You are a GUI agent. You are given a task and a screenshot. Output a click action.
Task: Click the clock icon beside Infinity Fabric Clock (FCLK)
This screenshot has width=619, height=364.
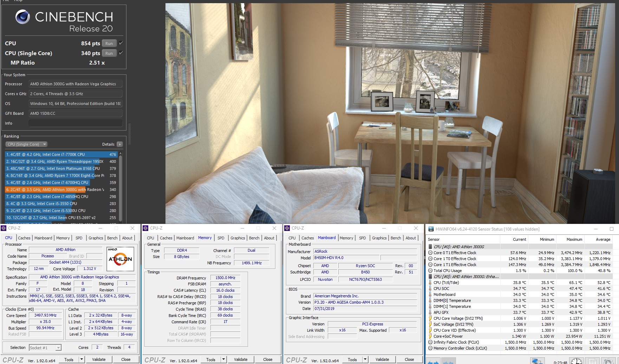pos(430,342)
